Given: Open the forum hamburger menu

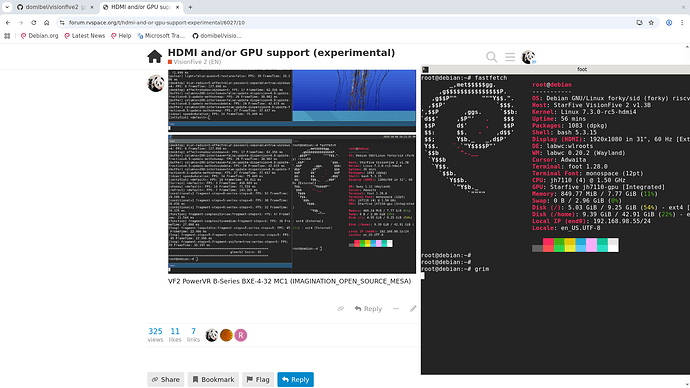Looking at the screenshot, I should click(x=510, y=57).
